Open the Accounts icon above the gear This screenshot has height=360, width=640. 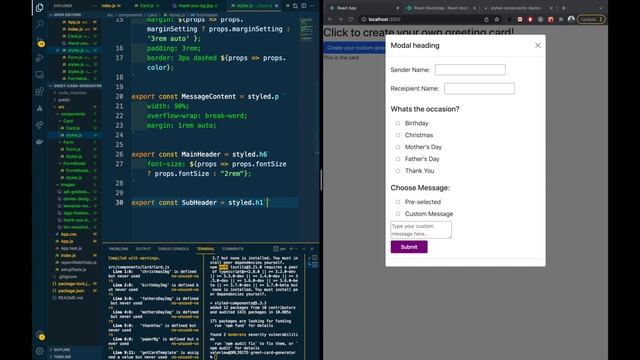(x=40, y=336)
